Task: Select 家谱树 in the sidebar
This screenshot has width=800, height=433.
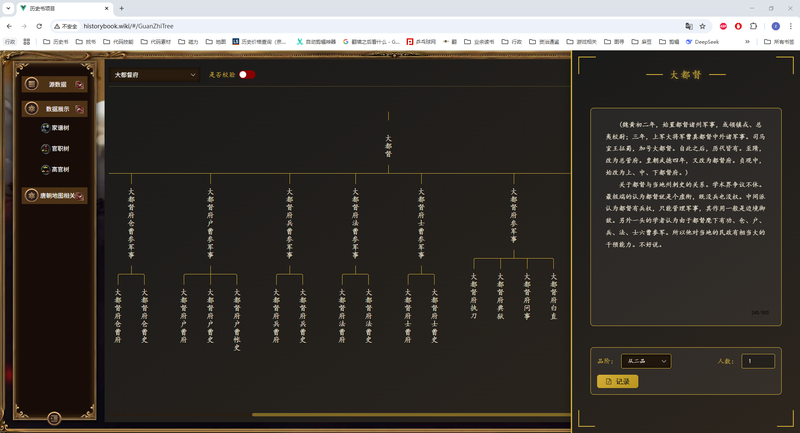Action: 55,128
